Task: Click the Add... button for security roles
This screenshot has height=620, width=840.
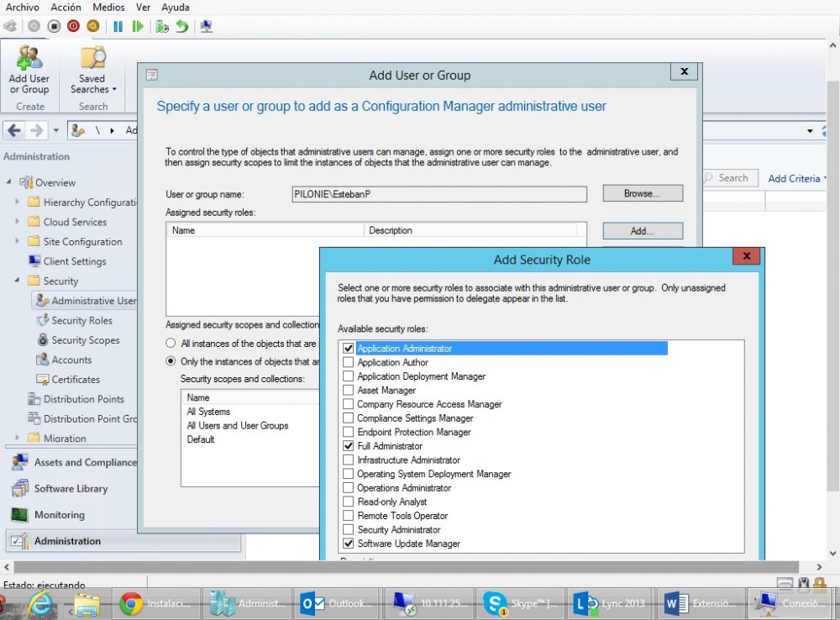Action: point(643,231)
